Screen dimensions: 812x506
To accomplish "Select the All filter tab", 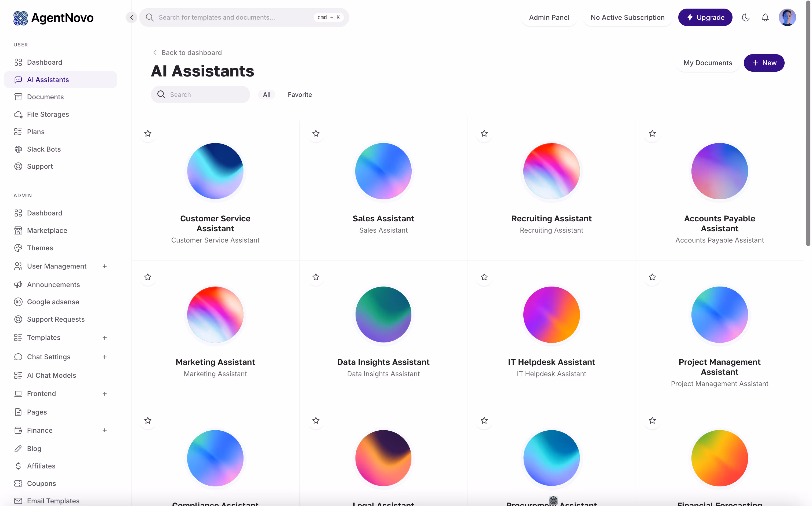I will coord(267,95).
